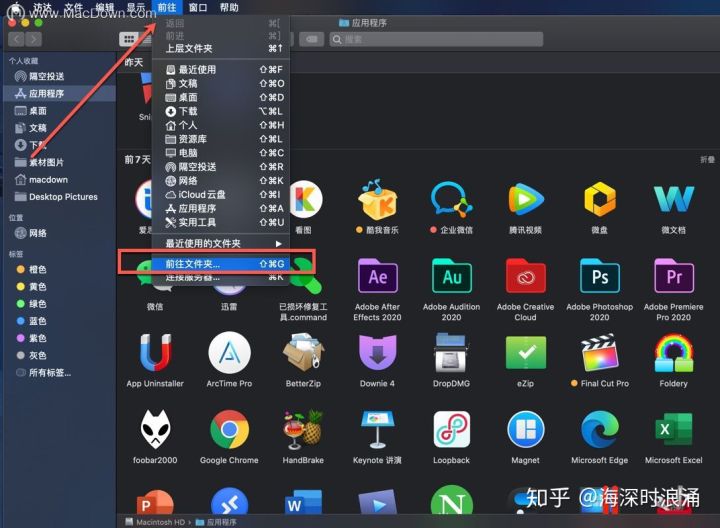Open Downie 4 app
Viewport: 720px width, 528px height.
tap(377, 353)
